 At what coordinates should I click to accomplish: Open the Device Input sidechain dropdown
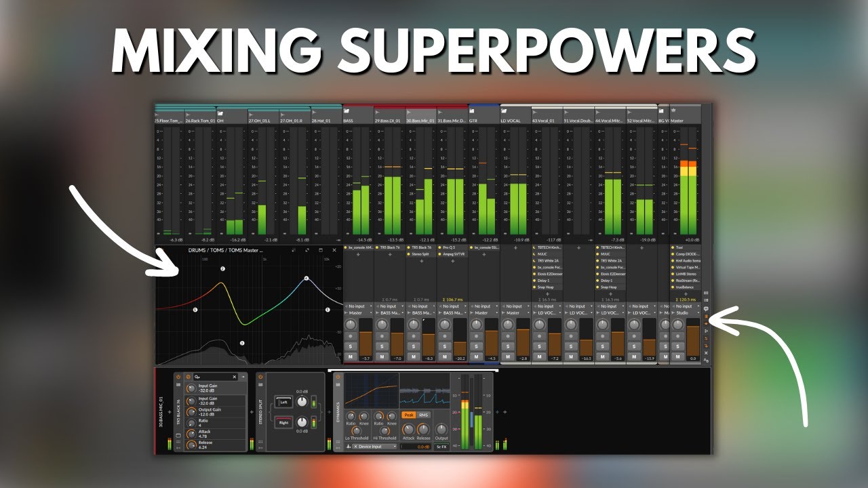(x=374, y=447)
